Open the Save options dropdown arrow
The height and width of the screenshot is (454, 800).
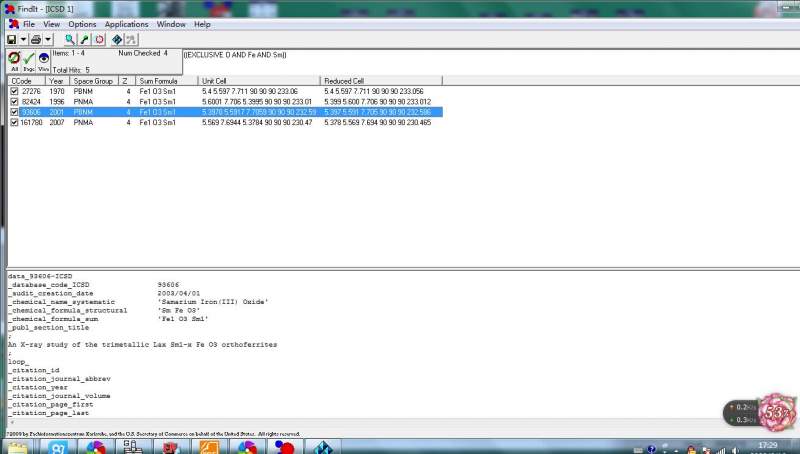(x=23, y=39)
